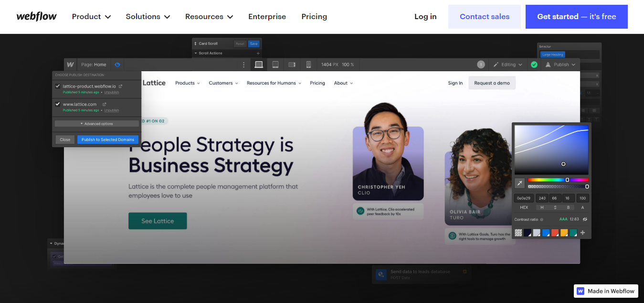Collapse the Scroll Actions section
The width and height of the screenshot is (644, 303).
196,53
